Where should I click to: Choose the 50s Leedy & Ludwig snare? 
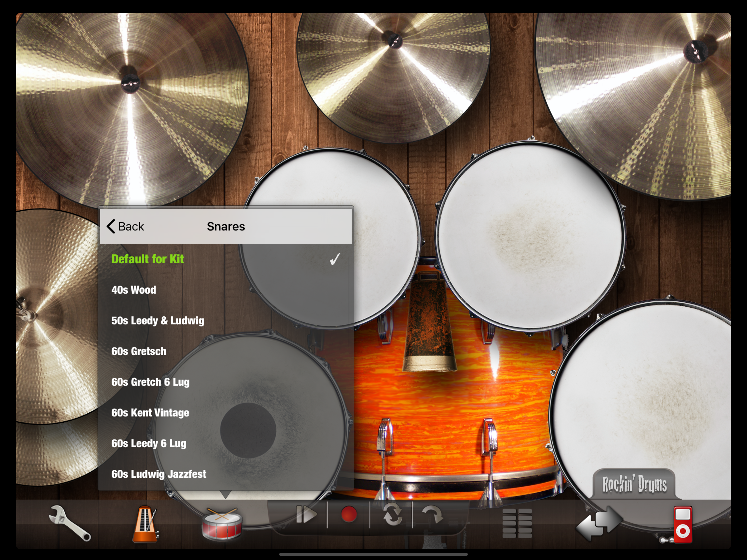(x=158, y=320)
